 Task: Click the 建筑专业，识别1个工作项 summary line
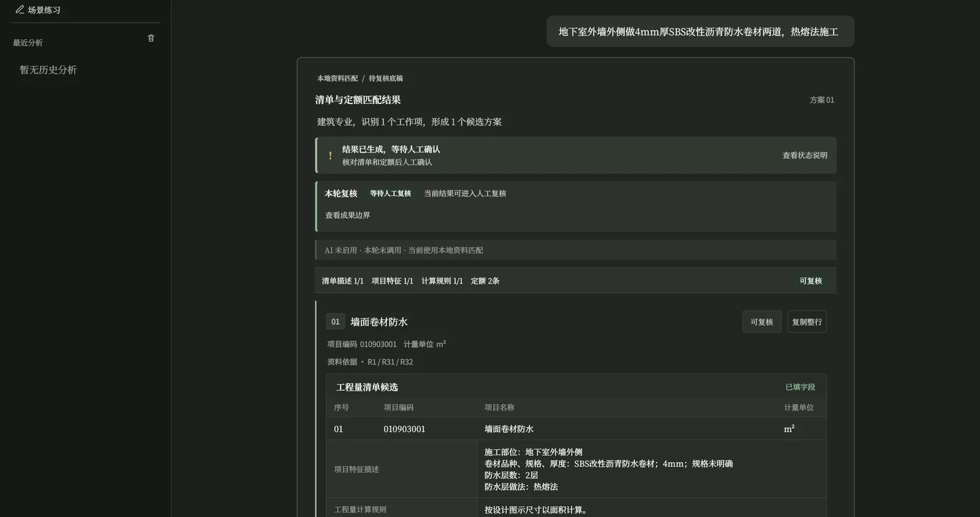click(x=409, y=122)
